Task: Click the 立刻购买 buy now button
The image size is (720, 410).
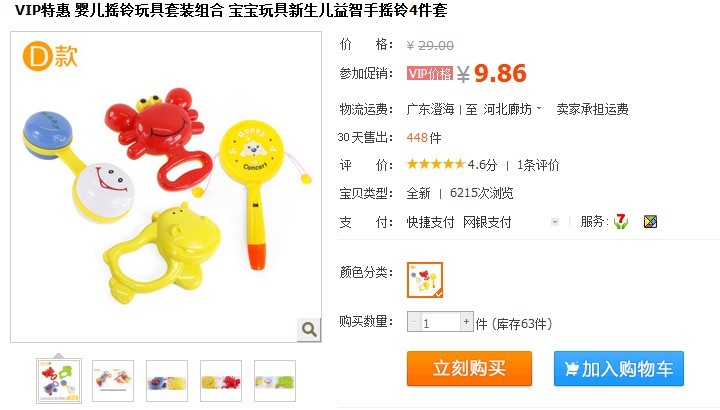Action: [x=469, y=369]
